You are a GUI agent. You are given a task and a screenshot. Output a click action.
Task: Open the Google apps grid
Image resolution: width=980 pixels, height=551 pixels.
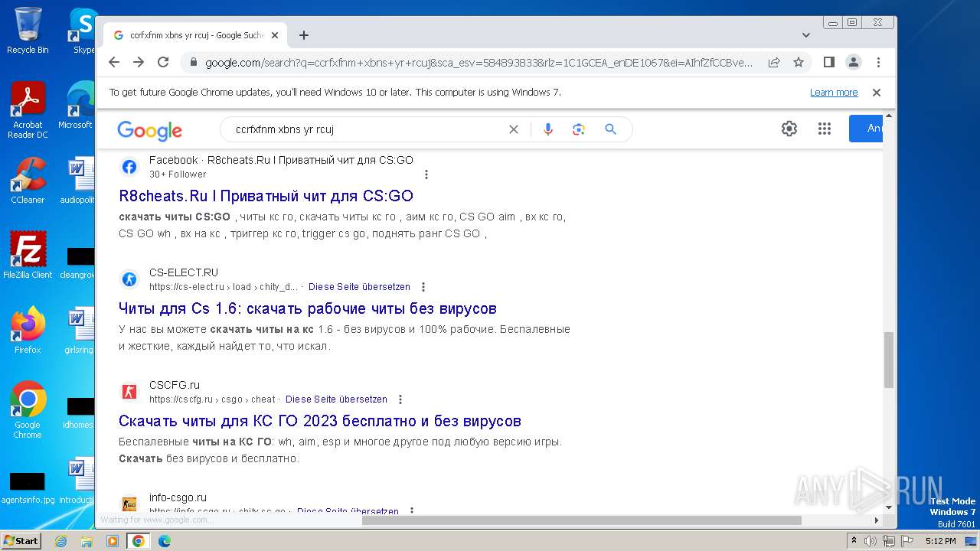(825, 129)
